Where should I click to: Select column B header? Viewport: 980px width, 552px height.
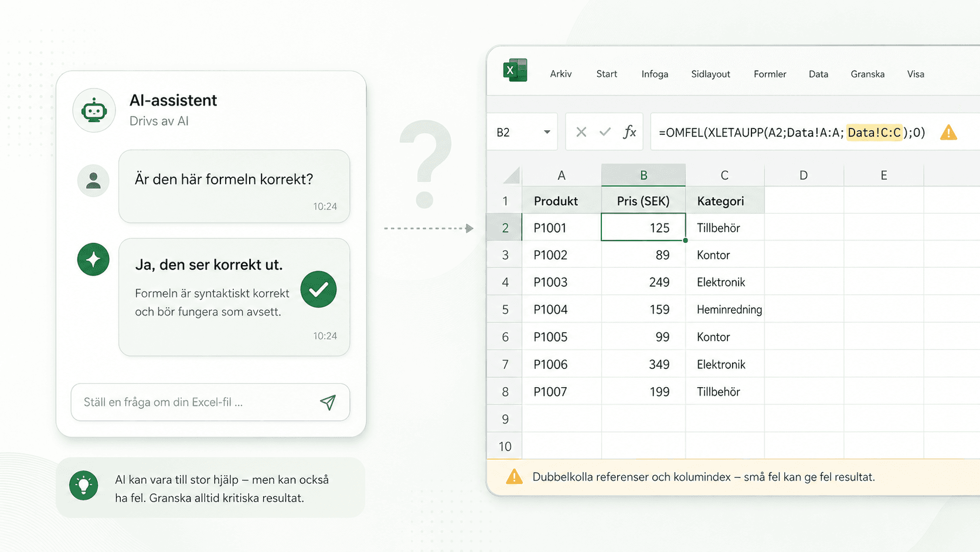(x=644, y=175)
